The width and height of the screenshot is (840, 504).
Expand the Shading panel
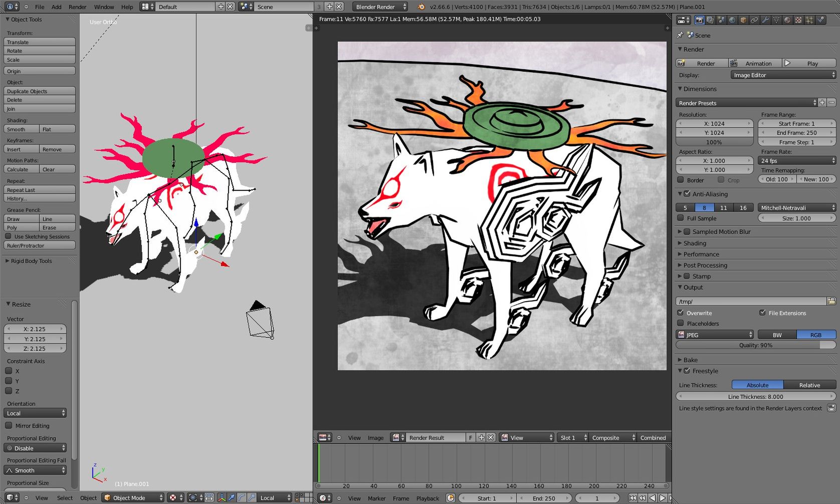pyautogui.click(x=695, y=243)
